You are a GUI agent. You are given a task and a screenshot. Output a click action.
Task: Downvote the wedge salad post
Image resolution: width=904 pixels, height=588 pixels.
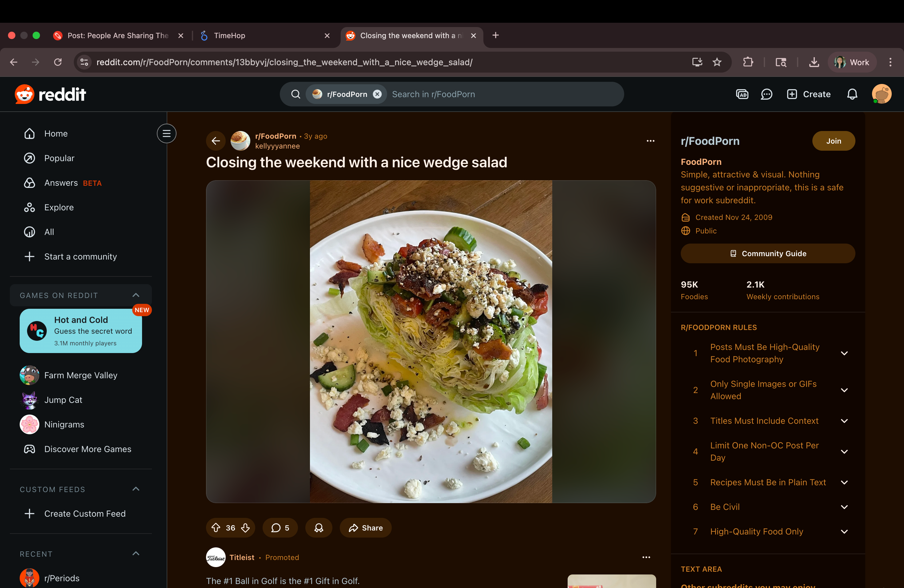click(245, 528)
